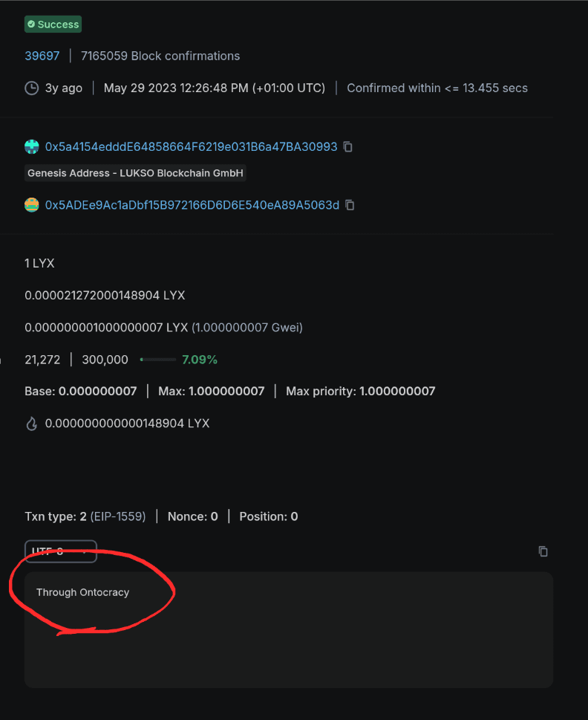Copy the sender address 0x5a4154…30993
Screen dimensions: 588x720
347,147
